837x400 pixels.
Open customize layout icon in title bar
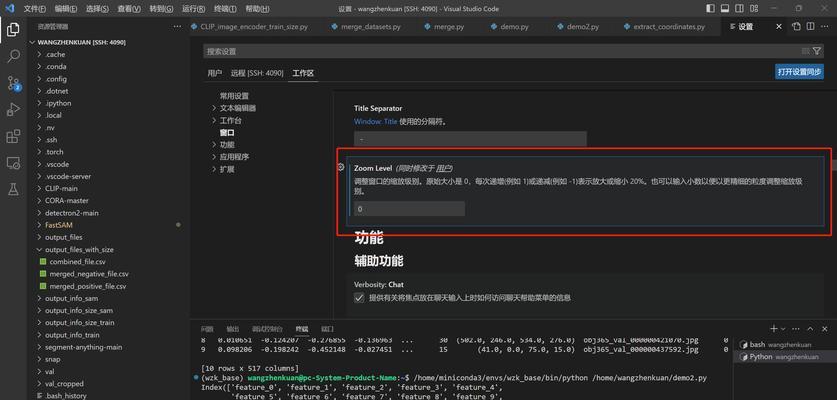point(753,9)
